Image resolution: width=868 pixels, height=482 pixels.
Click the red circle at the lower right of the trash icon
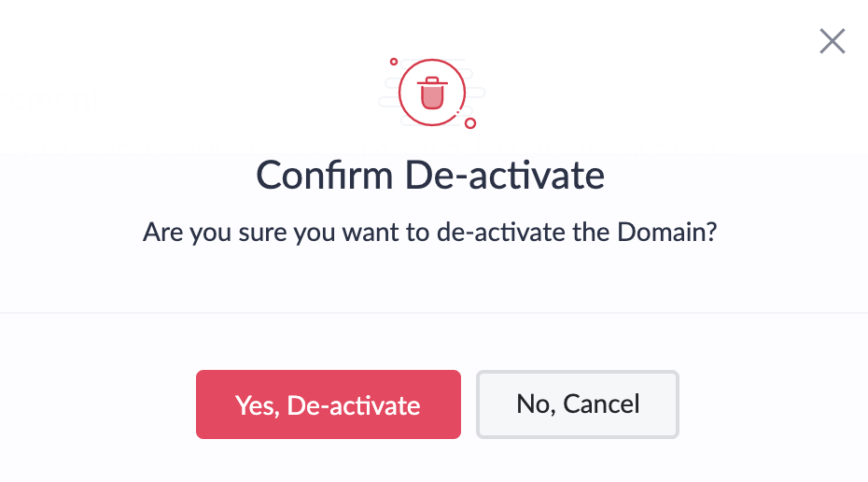coord(470,123)
